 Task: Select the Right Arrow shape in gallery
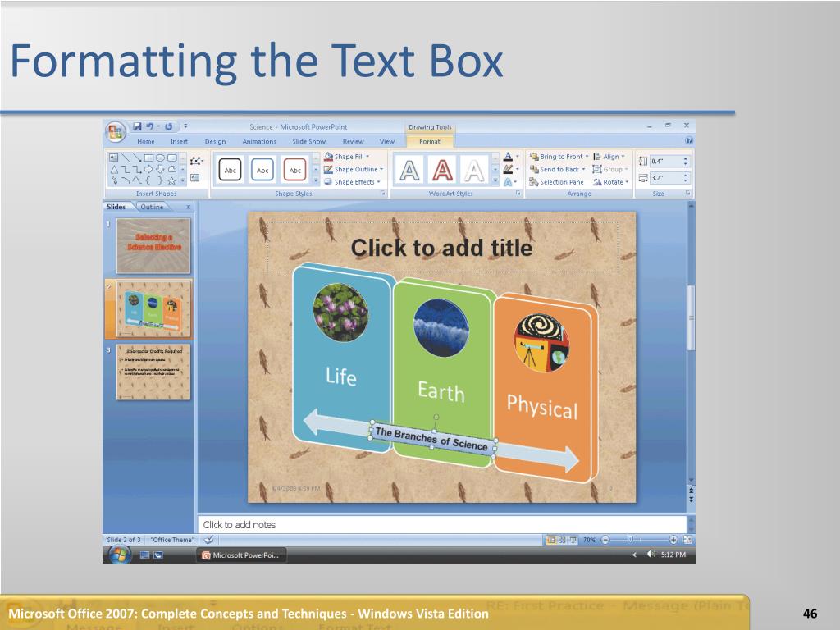click(148, 169)
